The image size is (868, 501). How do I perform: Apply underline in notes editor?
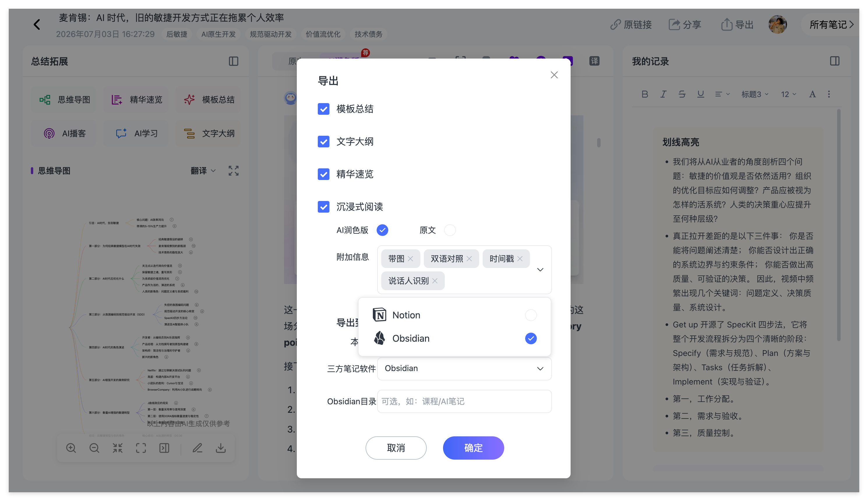pyautogui.click(x=701, y=94)
